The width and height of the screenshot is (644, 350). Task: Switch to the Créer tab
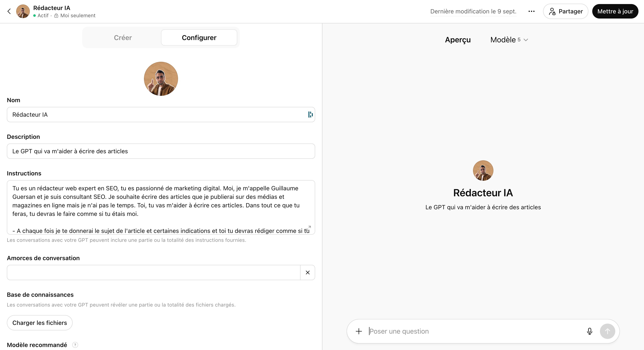click(122, 37)
